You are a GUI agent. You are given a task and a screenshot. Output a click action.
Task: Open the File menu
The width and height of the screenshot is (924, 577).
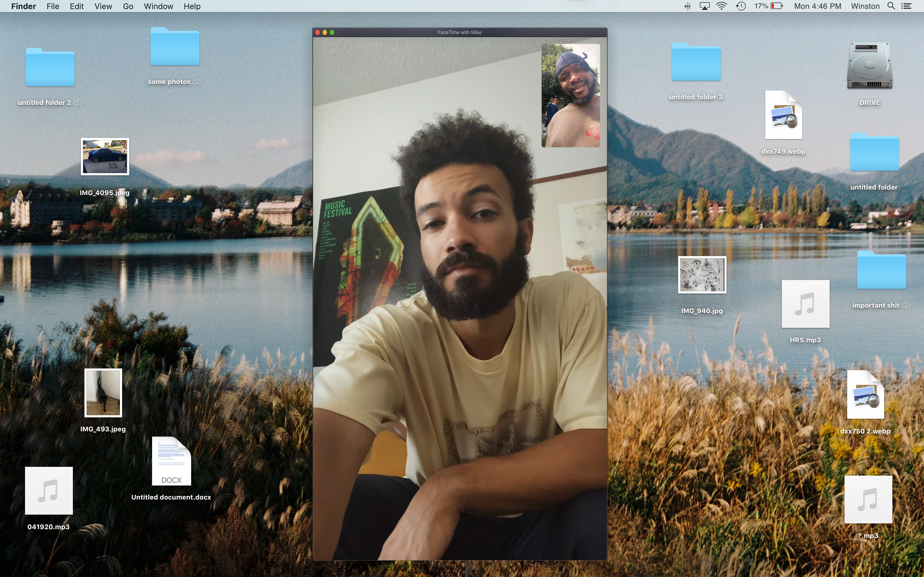pyautogui.click(x=53, y=6)
